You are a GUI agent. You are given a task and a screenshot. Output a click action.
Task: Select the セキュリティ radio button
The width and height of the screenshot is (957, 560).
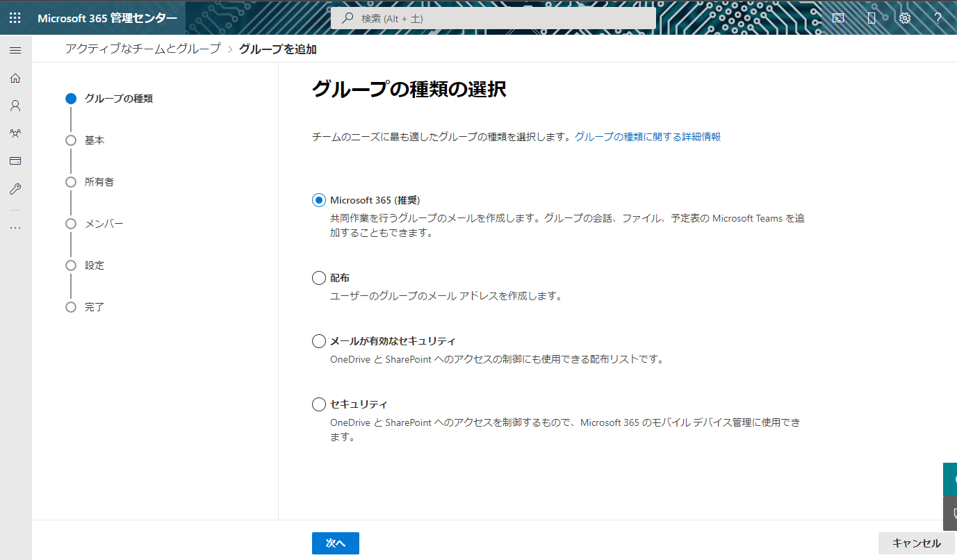point(319,404)
